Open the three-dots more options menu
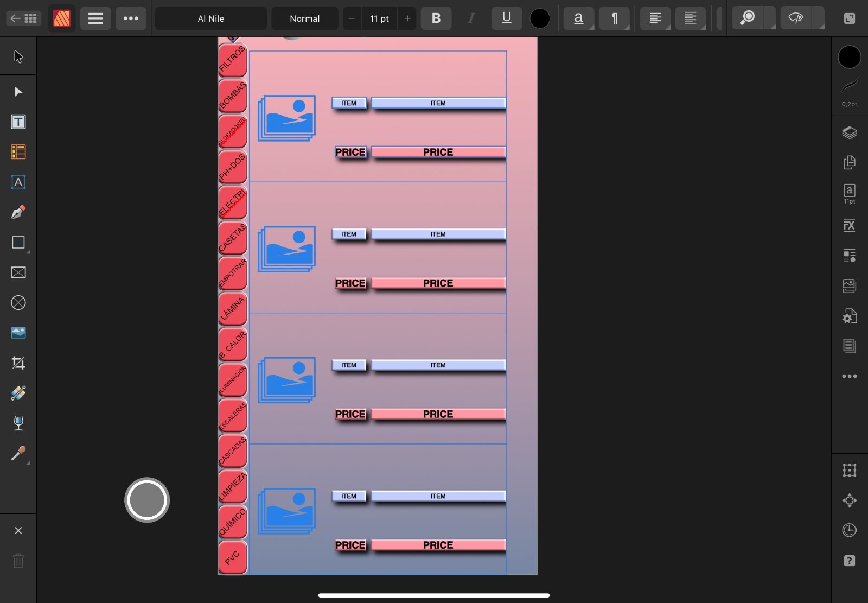Image resolution: width=868 pixels, height=603 pixels. (x=131, y=18)
